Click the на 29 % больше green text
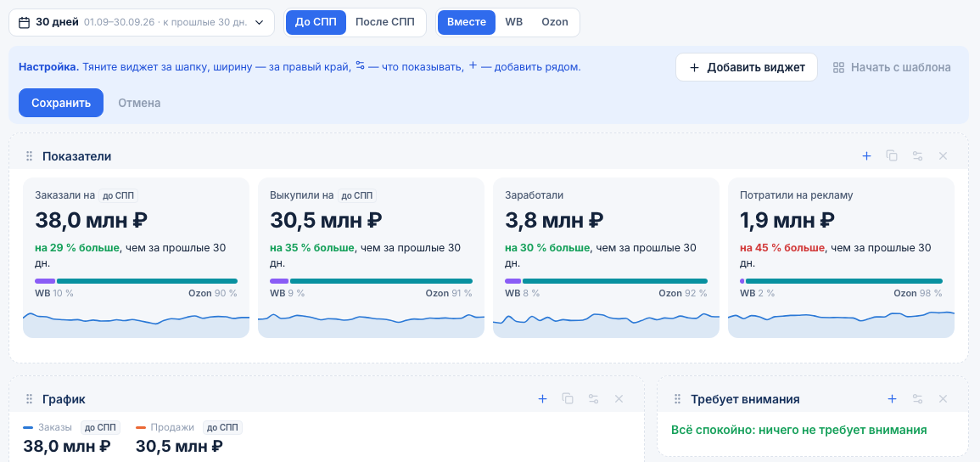This screenshot has width=980, height=462. pos(77,248)
